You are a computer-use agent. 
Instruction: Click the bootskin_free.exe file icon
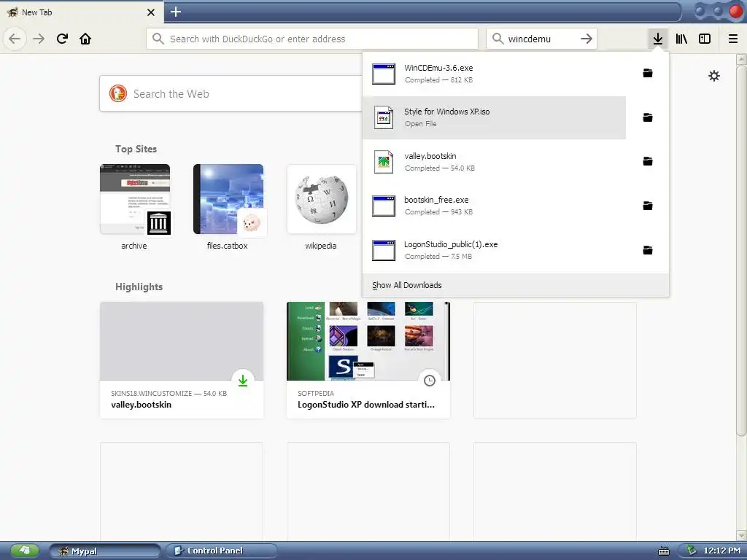[384, 206]
